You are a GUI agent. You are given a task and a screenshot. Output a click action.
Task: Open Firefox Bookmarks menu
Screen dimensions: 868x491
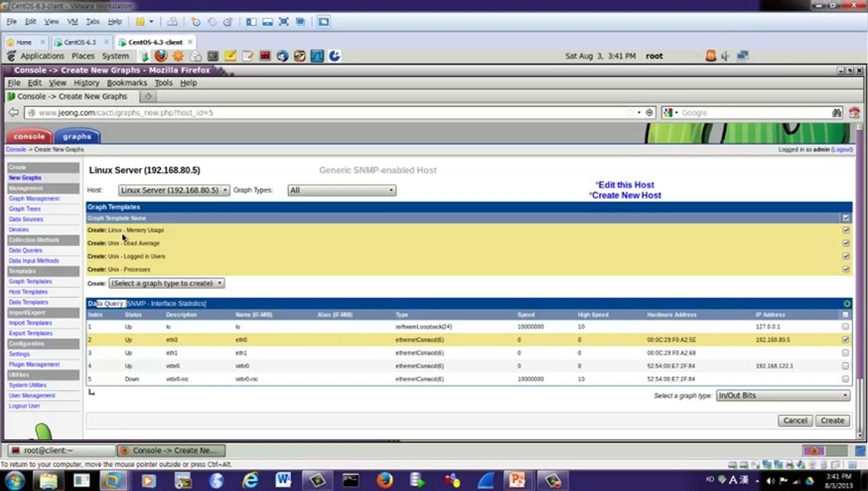tap(127, 83)
